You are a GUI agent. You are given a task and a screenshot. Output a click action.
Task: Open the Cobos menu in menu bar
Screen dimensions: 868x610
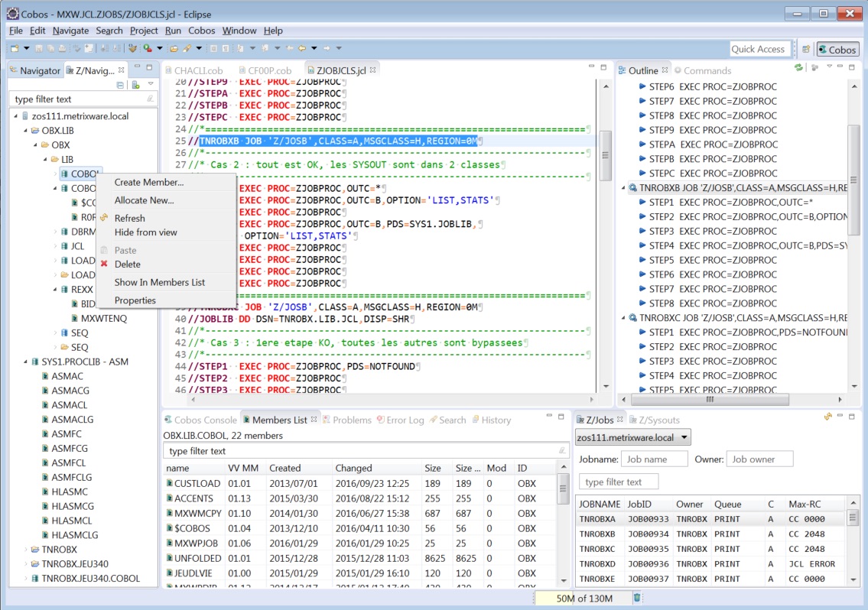point(201,31)
